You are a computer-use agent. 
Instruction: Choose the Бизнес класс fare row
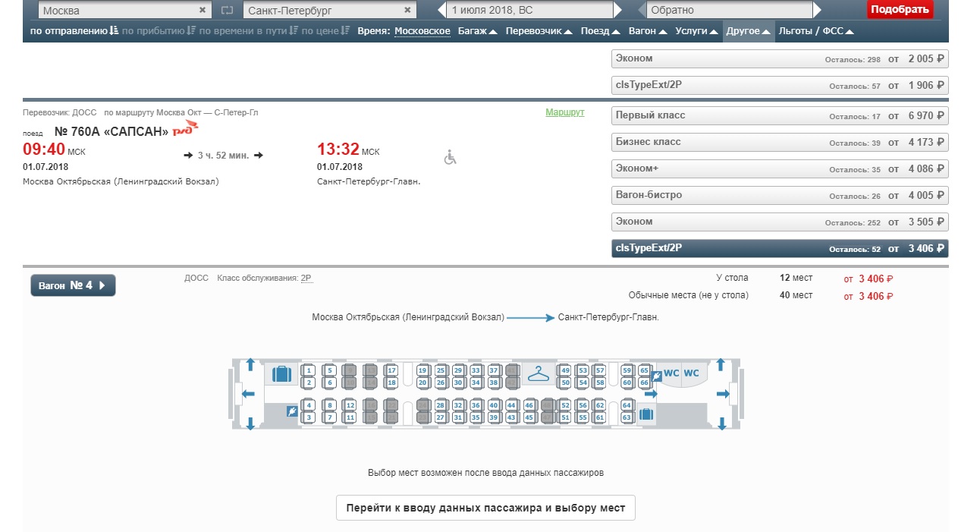(780, 142)
